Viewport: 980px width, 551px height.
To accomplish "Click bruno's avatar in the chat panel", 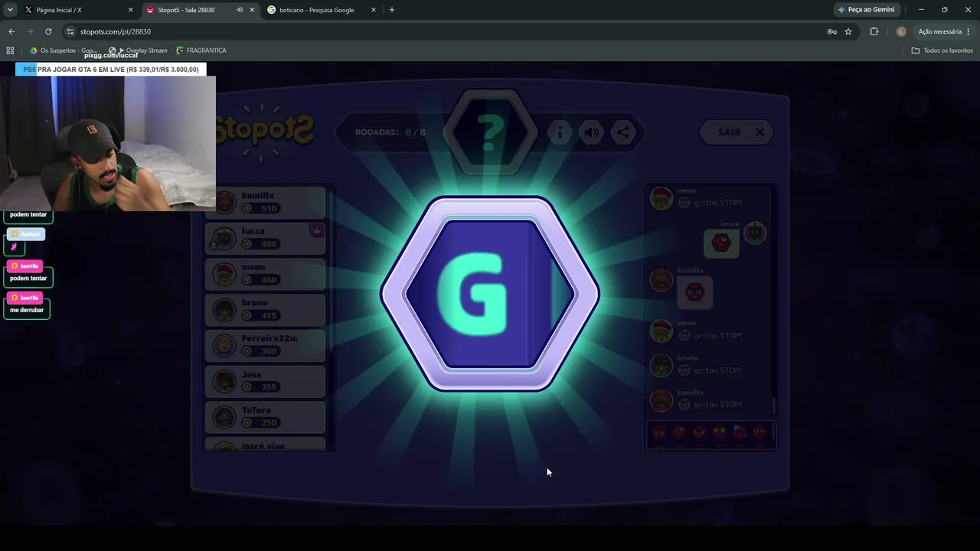I will point(661,365).
